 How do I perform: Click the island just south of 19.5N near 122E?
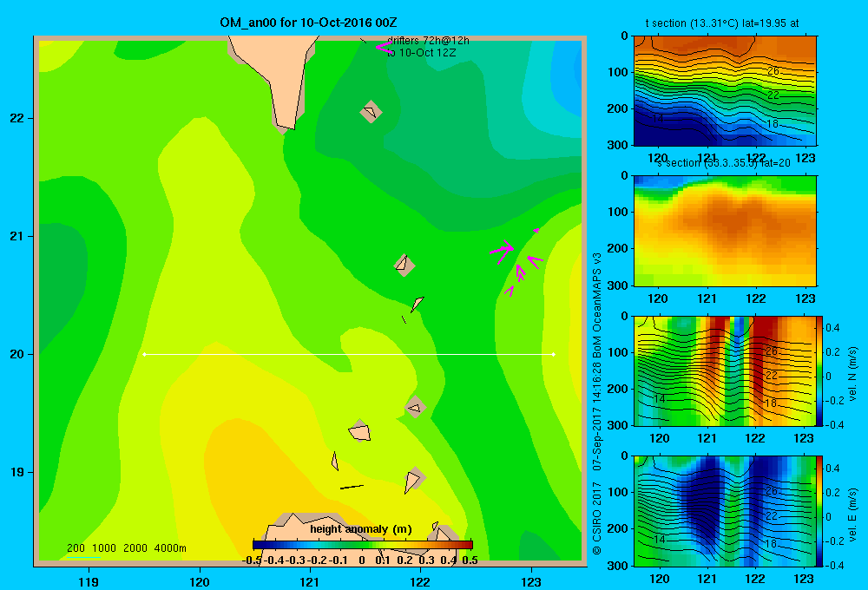pos(416,407)
